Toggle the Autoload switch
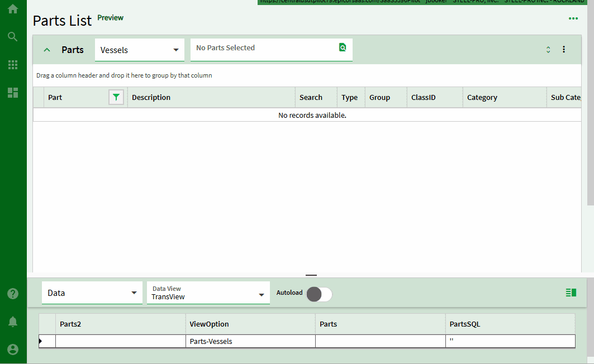This screenshot has width=594, height=364. point(319,294)
